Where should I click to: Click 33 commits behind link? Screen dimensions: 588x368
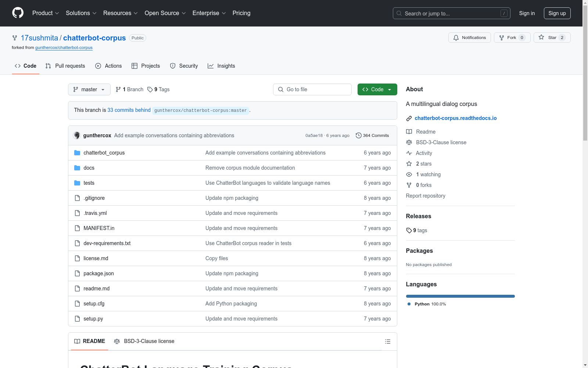129,110
